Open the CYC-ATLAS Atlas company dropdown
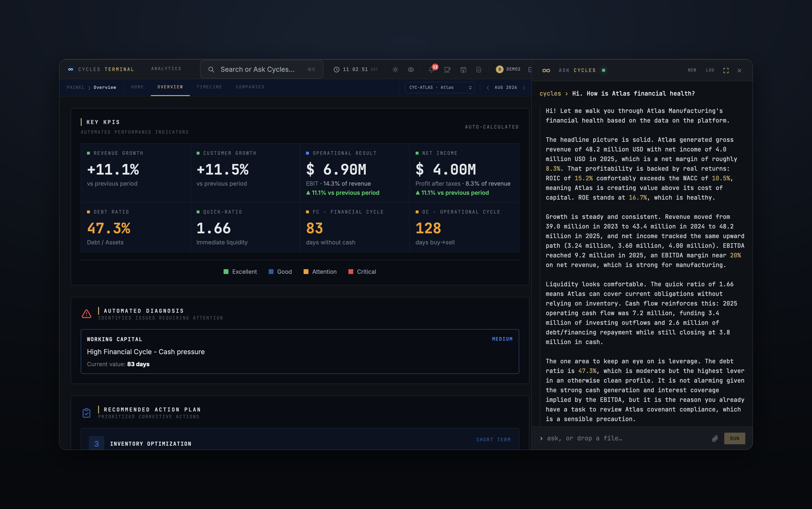Image resolution: width=812 pixels, height=509 pixels. [439, 88]
